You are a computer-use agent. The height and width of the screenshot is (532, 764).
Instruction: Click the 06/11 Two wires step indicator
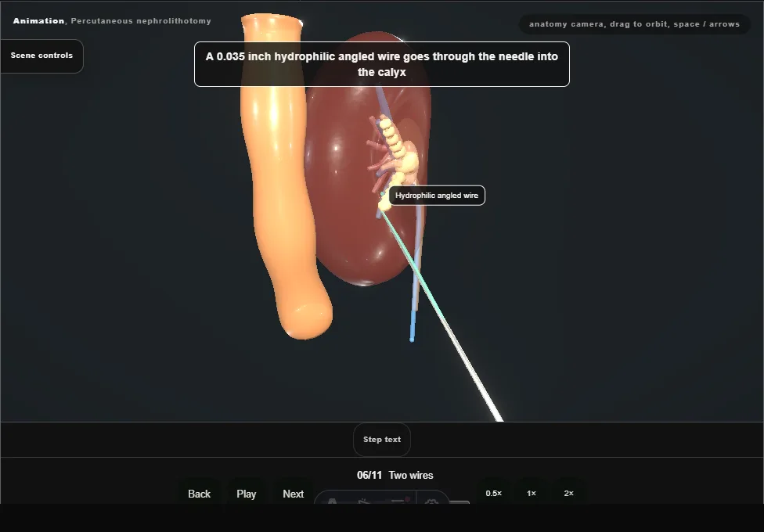[x=395, y=475]
